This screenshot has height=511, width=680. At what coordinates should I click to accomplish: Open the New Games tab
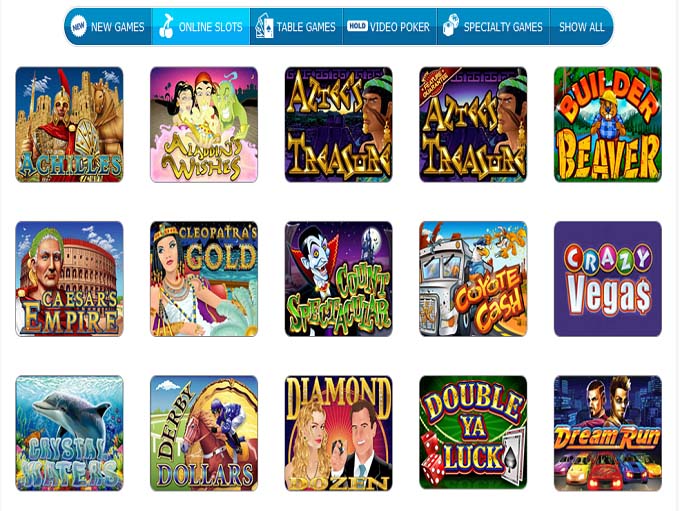(108, 26)
